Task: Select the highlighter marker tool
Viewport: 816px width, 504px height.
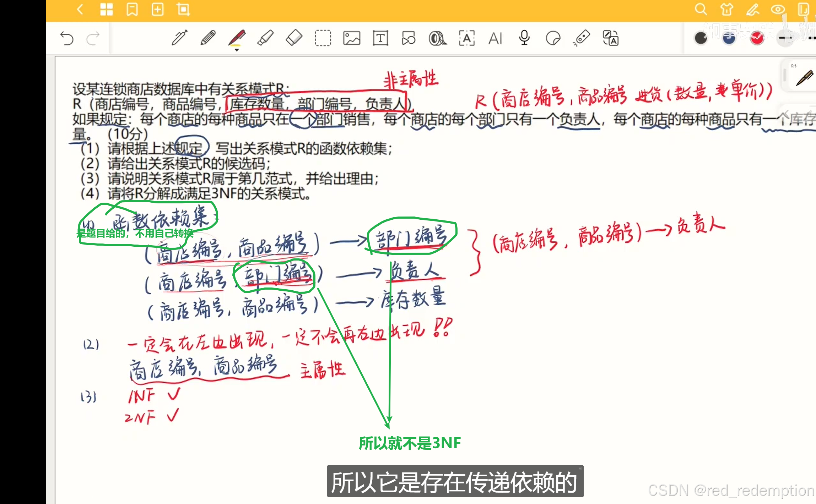Action: click(x=265, y=38)
